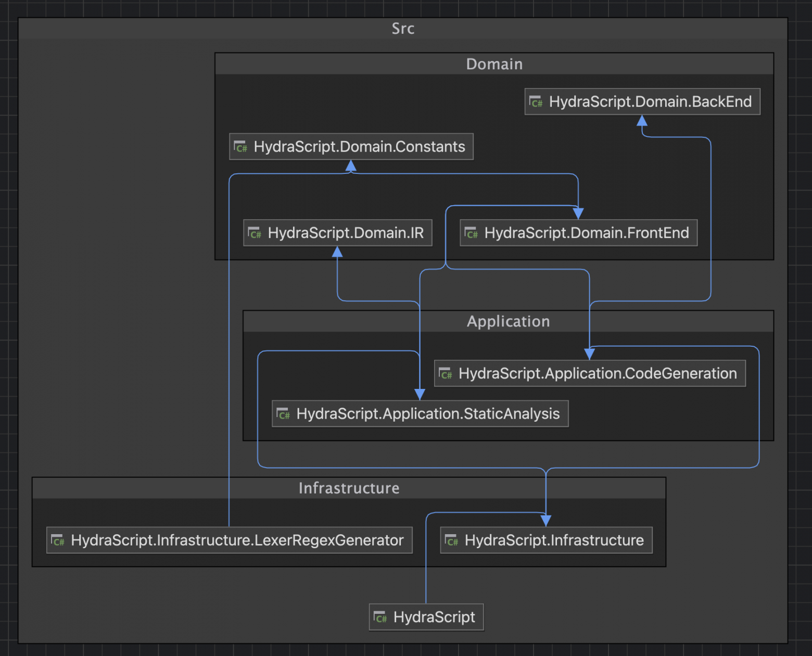This screenshot has width=812, height=656.
Task: Select the Domain group title bar
Action: (x=494, y=64)
